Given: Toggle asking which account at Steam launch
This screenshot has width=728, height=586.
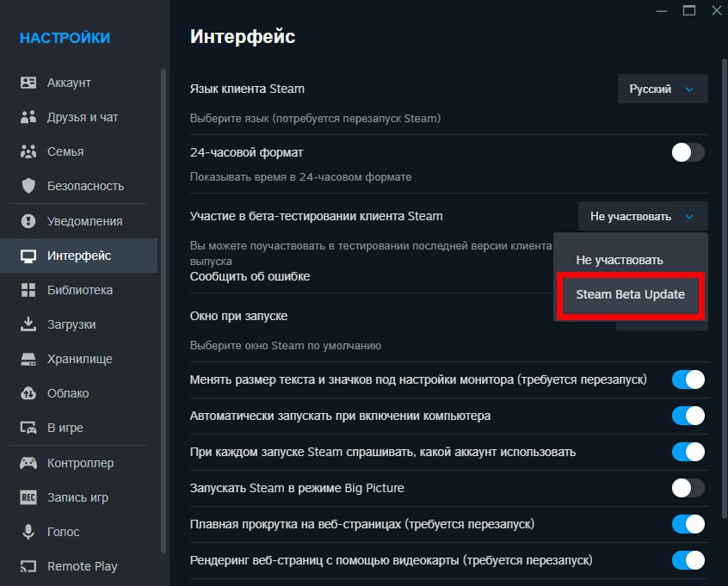Looking at the screenshot, I should pos(688,452).
